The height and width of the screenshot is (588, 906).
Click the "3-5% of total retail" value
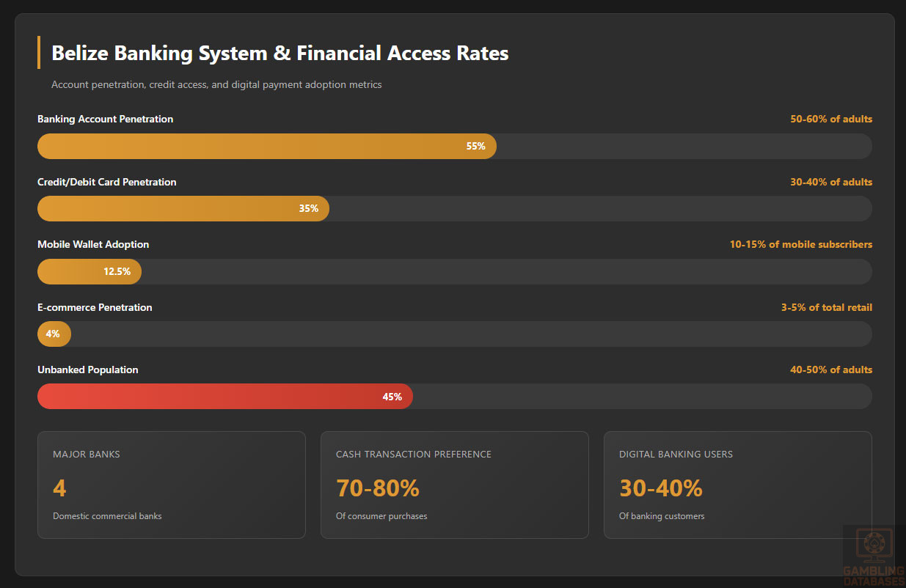tap(827, 307)
